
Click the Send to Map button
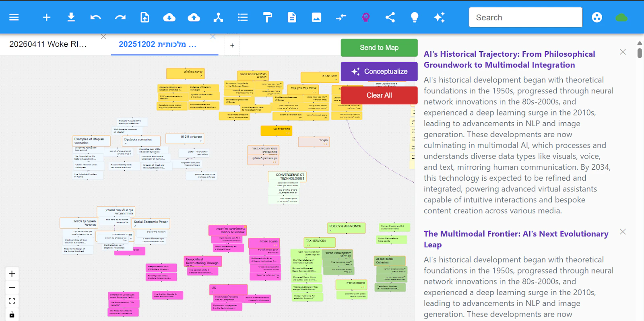(x=379, y=47)
